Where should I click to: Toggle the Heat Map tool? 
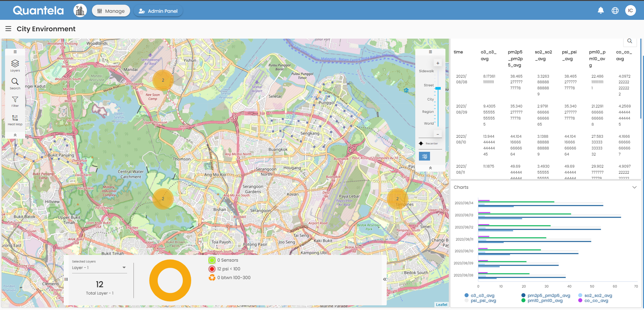click(x=15, y=120)
